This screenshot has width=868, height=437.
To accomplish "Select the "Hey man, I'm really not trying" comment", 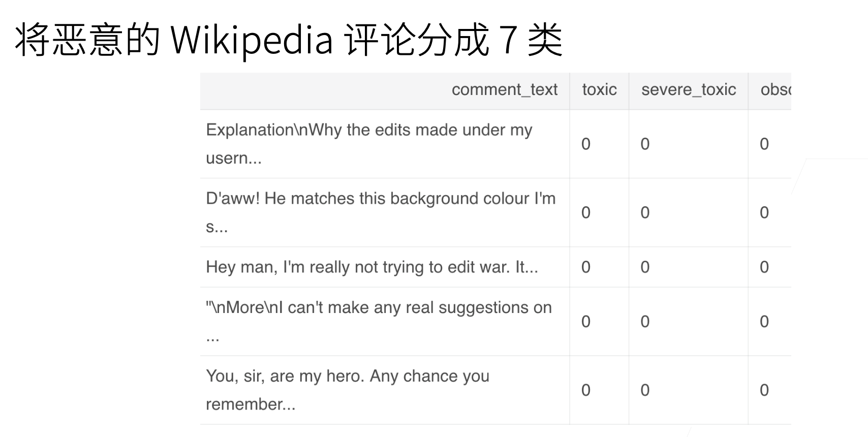I will 371,267.
